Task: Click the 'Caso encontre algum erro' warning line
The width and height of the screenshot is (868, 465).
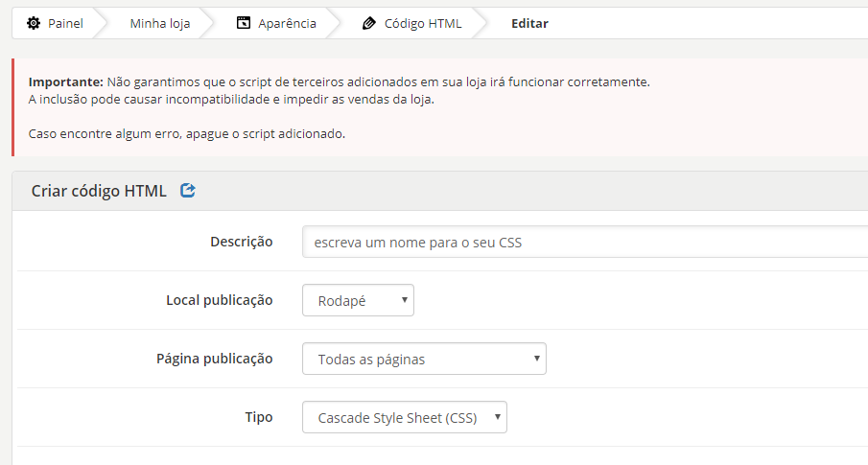Action: click(186, 133)
